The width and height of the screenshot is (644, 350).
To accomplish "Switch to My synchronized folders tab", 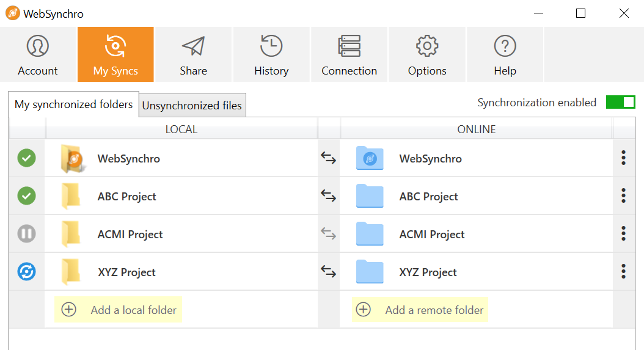I will [x=73, y=104].
